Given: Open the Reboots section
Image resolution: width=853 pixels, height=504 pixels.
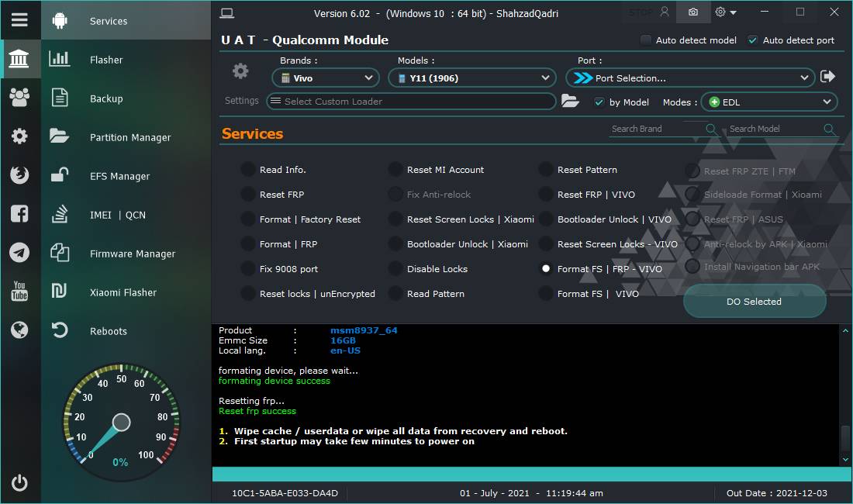Looking at the screenshot, I should [x=126, y=330].
